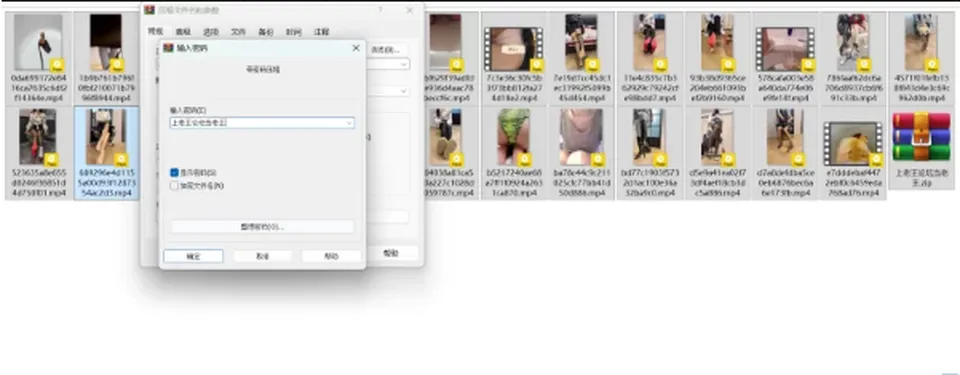Switch to the 时间 tab in archive dialog
960x375 pixels.
[x=293, y=32]
